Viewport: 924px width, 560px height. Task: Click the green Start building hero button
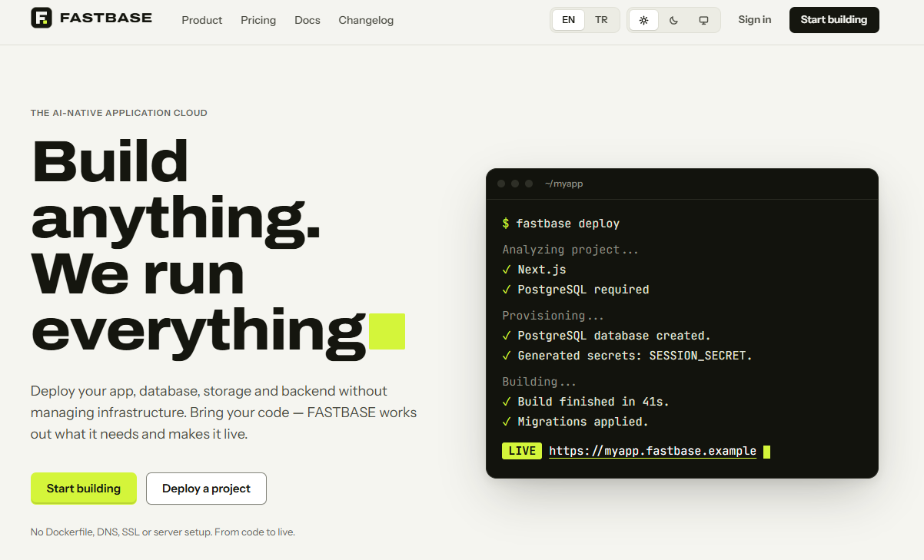click(x=84, y=489)
